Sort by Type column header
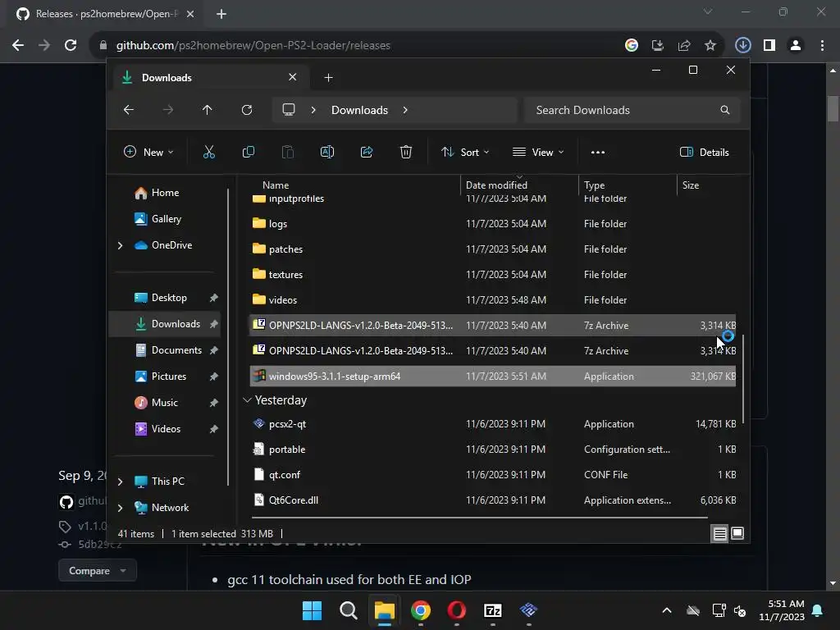The height and width of the screenshot is (630, 840). [594, 185]
